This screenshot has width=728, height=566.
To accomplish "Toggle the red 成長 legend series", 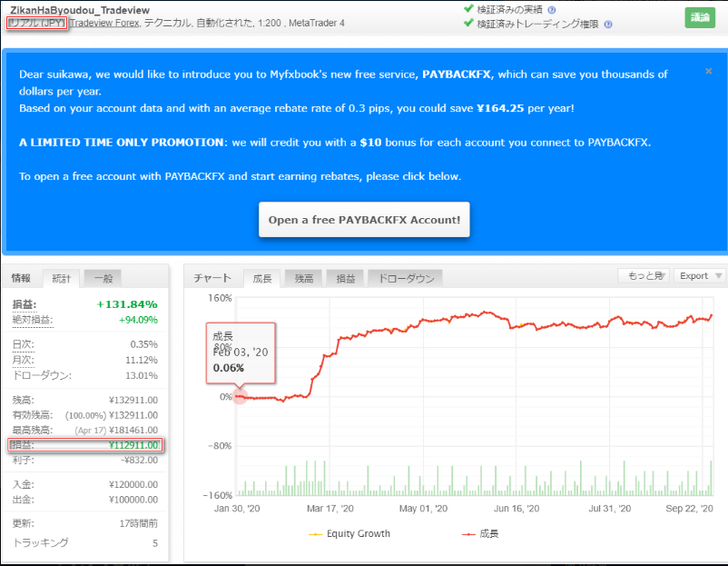I will 480,533.
